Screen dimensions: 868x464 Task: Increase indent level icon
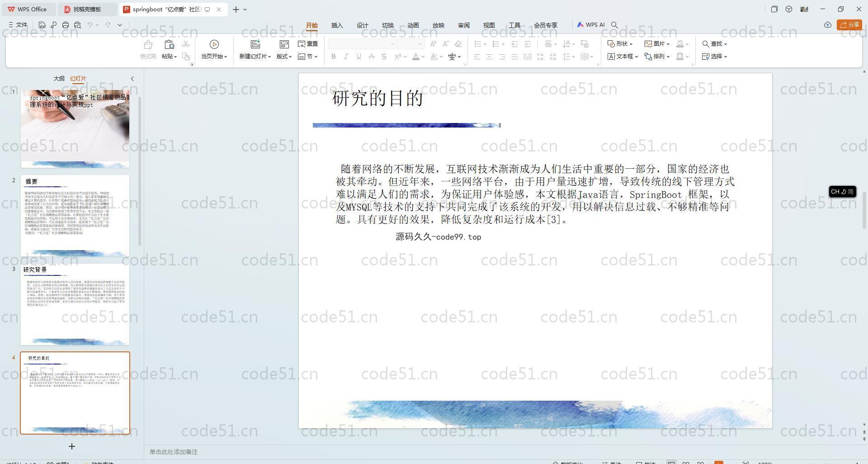click(527, 44)
